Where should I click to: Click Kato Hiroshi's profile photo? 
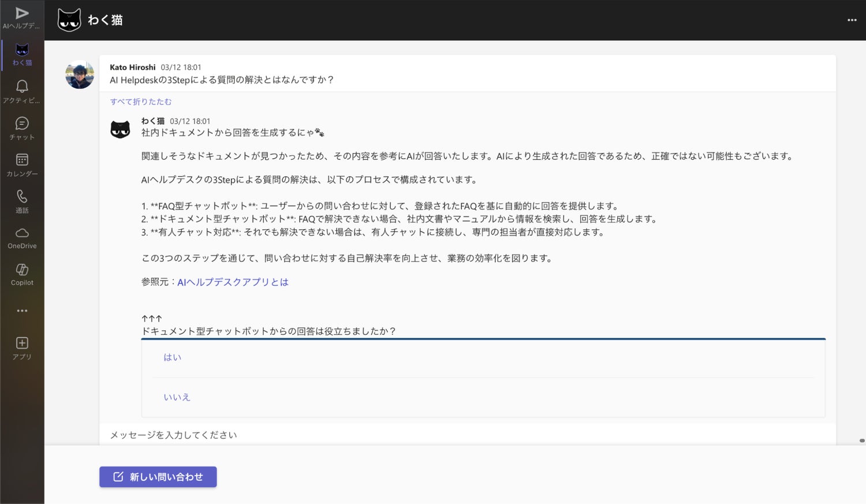click(x=80, y=75)
